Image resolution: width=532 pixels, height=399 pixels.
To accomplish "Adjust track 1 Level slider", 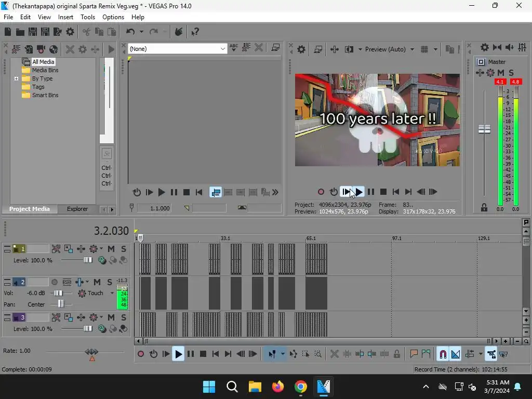I will [x=87, y=260].
